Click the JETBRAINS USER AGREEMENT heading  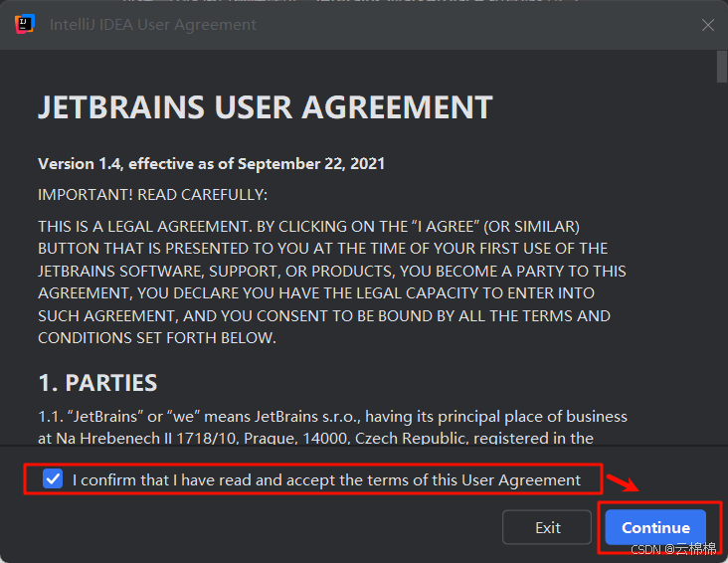click(x=266, y=107)
